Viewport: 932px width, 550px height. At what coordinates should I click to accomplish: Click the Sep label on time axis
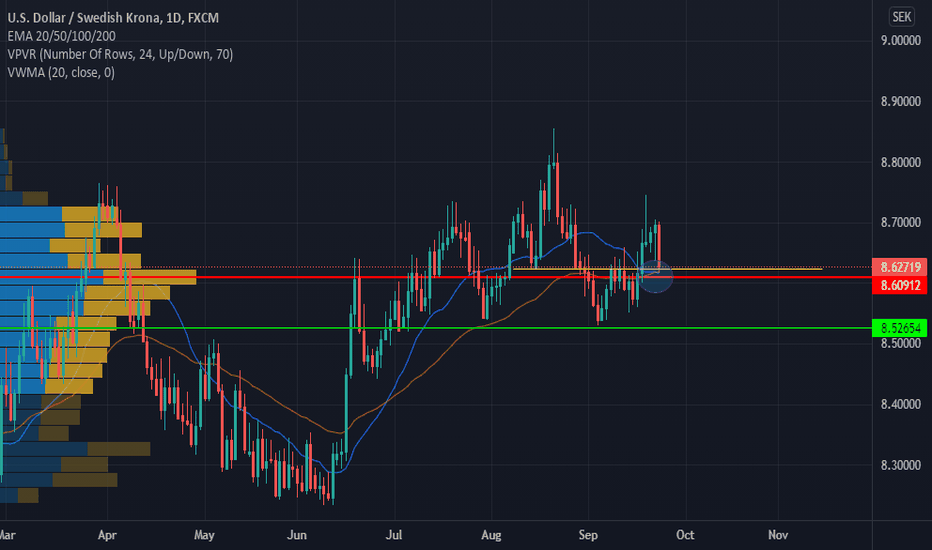pyautogui.click(x=588, y=535)
